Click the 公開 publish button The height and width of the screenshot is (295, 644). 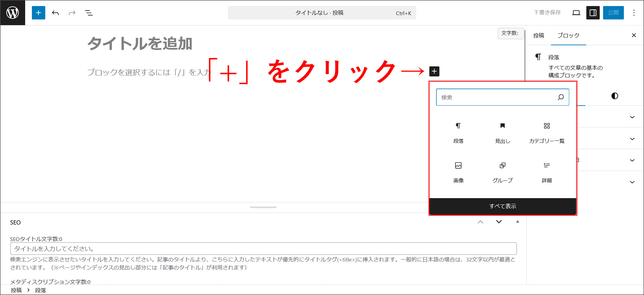coord(613,13)
